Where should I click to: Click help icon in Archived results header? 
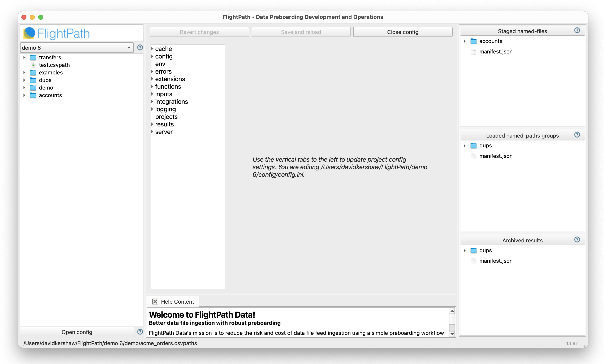[577, 239]
